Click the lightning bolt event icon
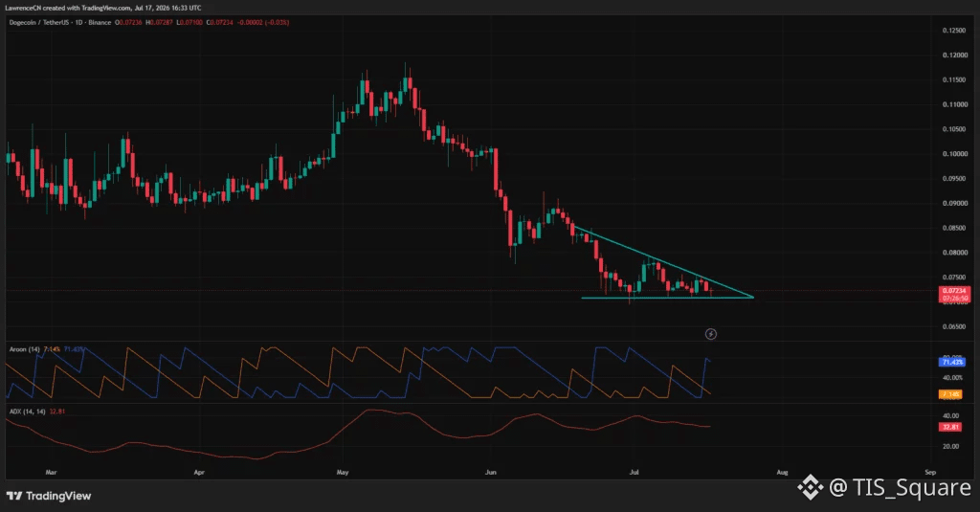980x512 pixels. click(x=711, y=334)
